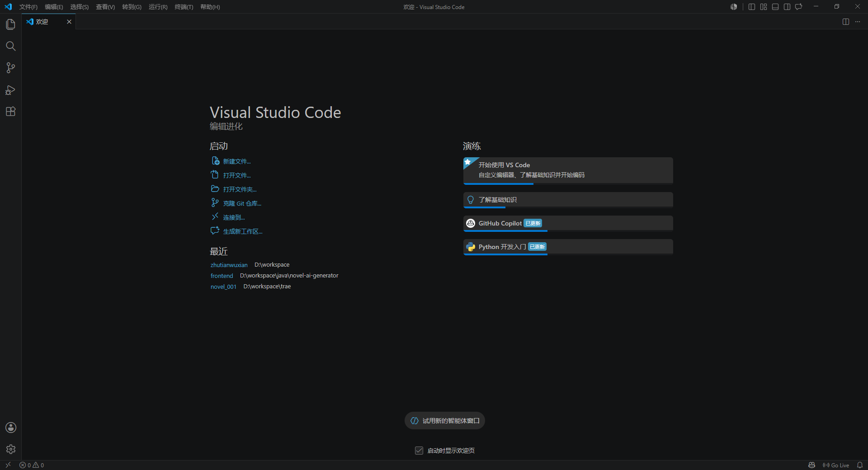This screenshot has width=868, height=470.
Task: Split the editor to the right
Action: click(846, 22)
